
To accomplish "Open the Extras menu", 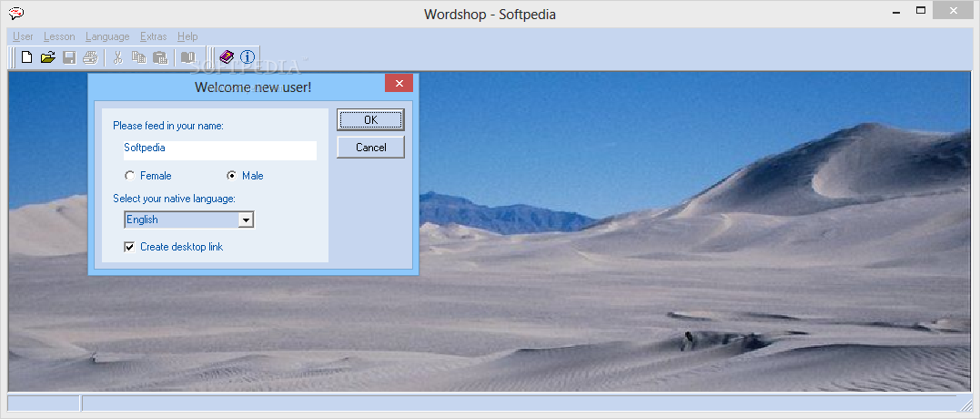I will [153, 36].
